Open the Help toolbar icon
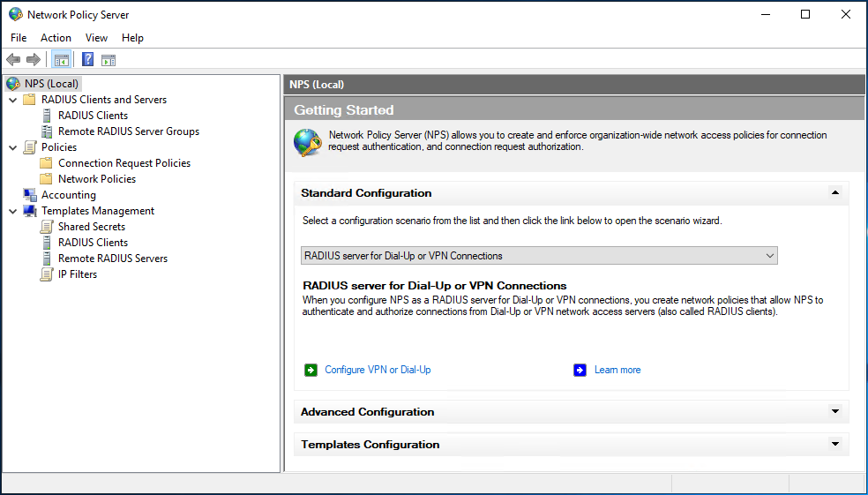The image size is (868, 495). pos(87,60)
